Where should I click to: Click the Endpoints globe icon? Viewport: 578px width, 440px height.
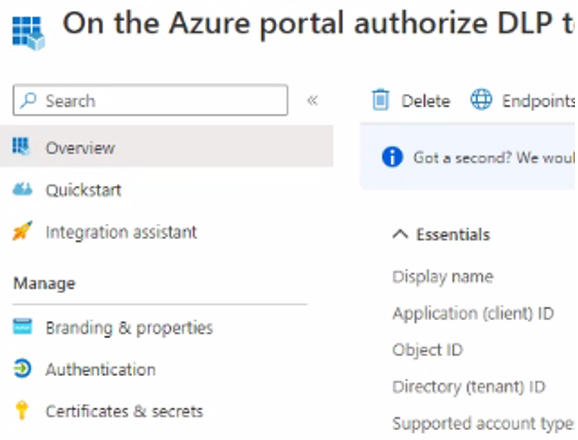click(x=481, y=99)
